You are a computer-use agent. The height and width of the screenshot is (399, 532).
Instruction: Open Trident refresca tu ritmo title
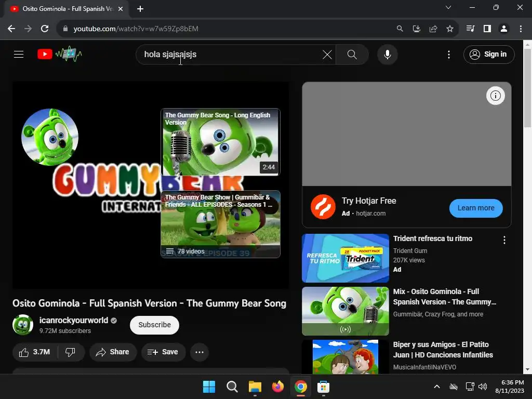[433, 238]
